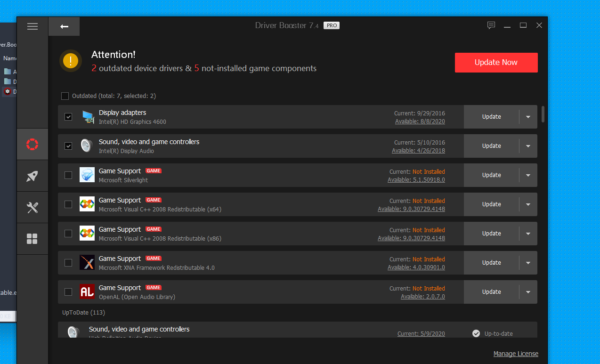This screenshot has height=364, width=600.
Task: Check the OpenAL checkbox
Action: (x=68, y=292)
